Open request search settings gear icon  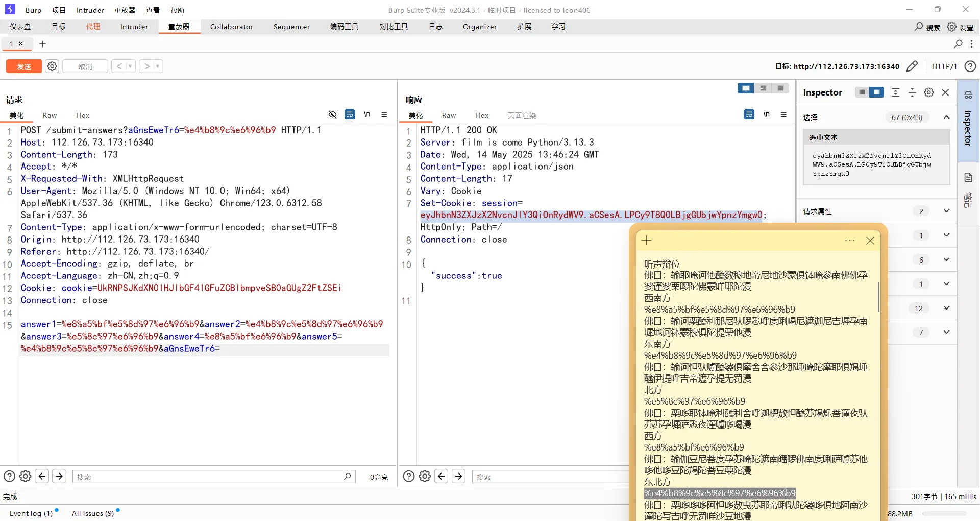pos(26,477)
